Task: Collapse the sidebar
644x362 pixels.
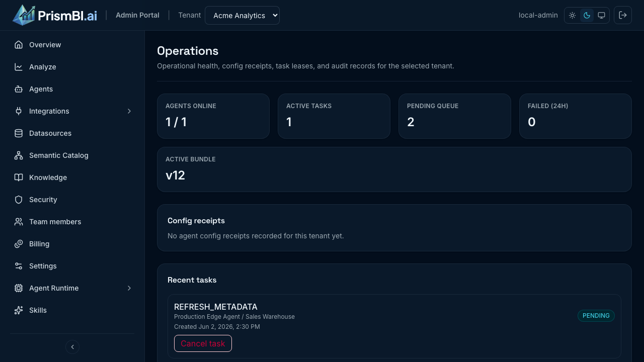Action: pos(72,347)
